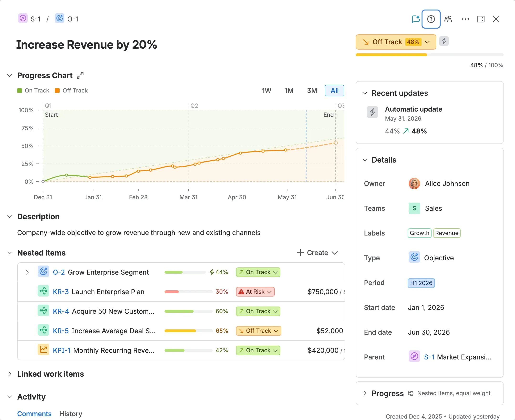Viewport: 515px width, 420px height.
Task: Click the O-2 objective target icon
Action: click(43, 271)
